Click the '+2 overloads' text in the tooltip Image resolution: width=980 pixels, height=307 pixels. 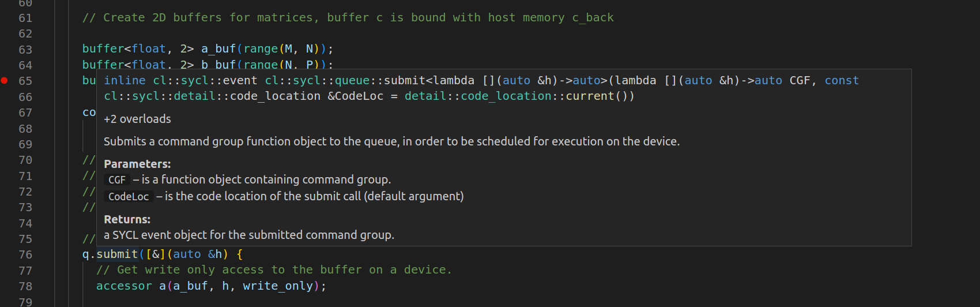pyautogui.click(x=137, y=119)
